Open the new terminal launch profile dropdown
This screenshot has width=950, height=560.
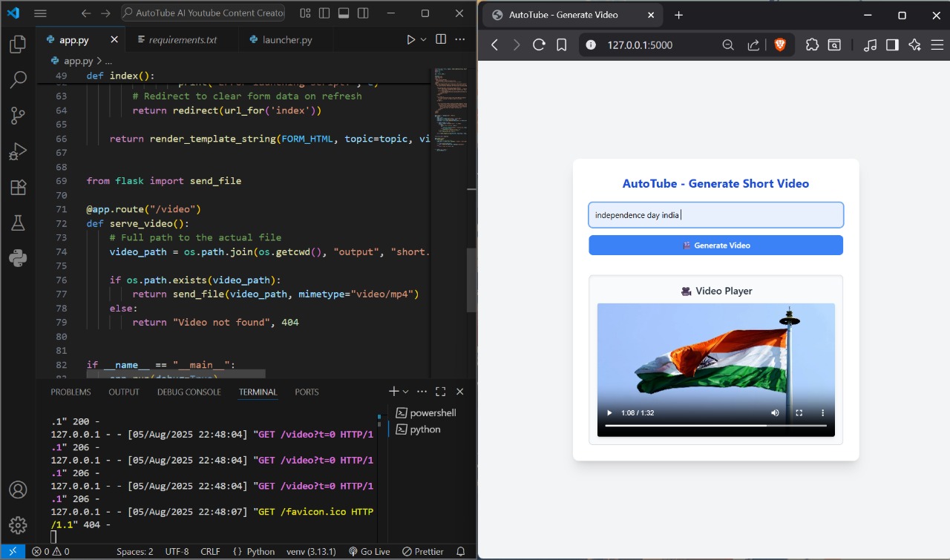(405, 392)
